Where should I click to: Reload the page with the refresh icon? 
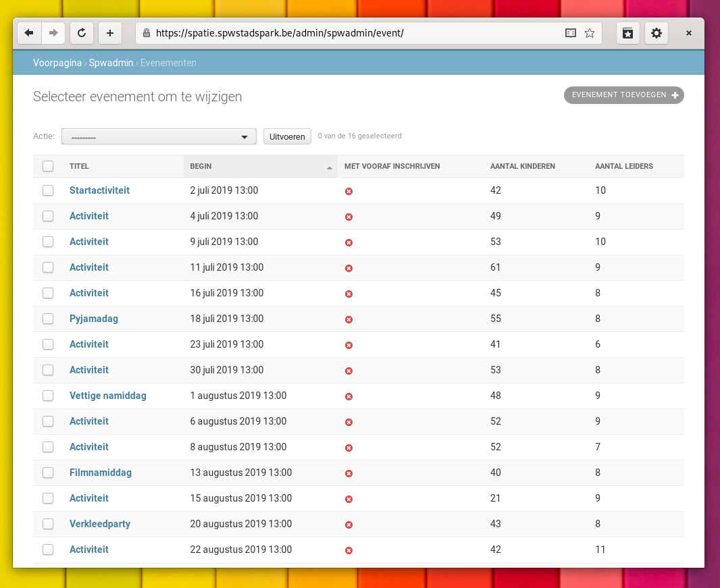(x=82, y=32)
